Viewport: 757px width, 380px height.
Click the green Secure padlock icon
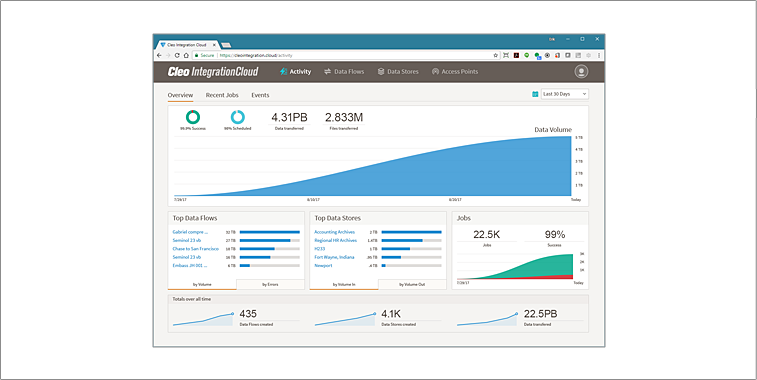196,56
